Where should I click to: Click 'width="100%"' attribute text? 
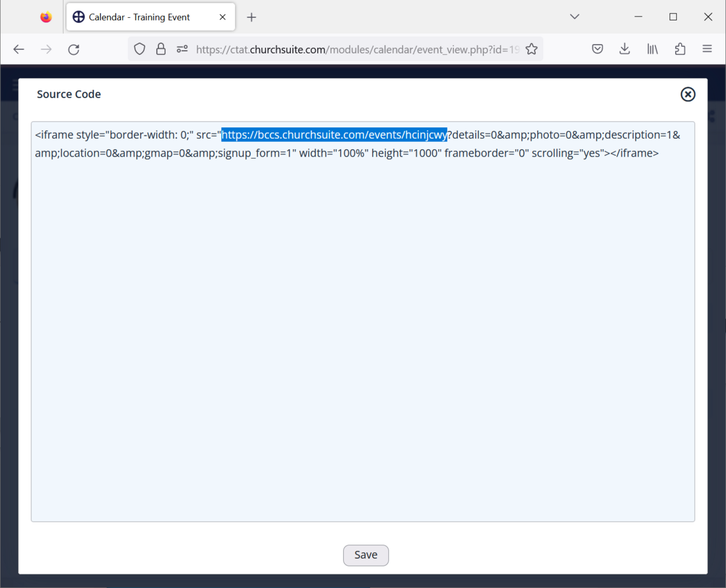click(x=332, y=153)
